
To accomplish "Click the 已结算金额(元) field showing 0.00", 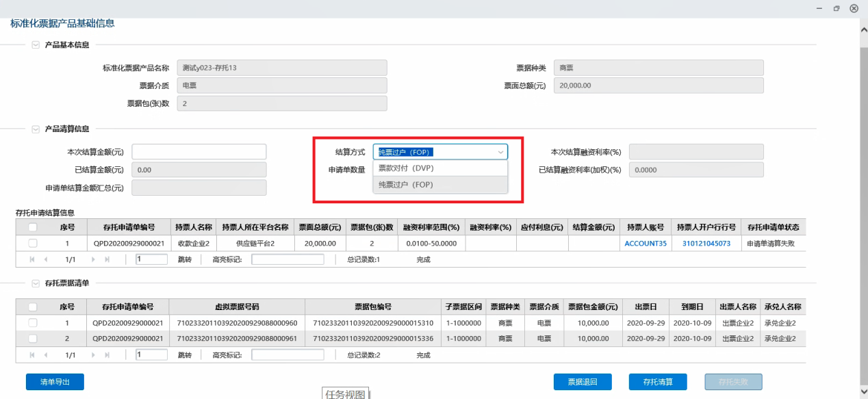I will pos(199,170).
